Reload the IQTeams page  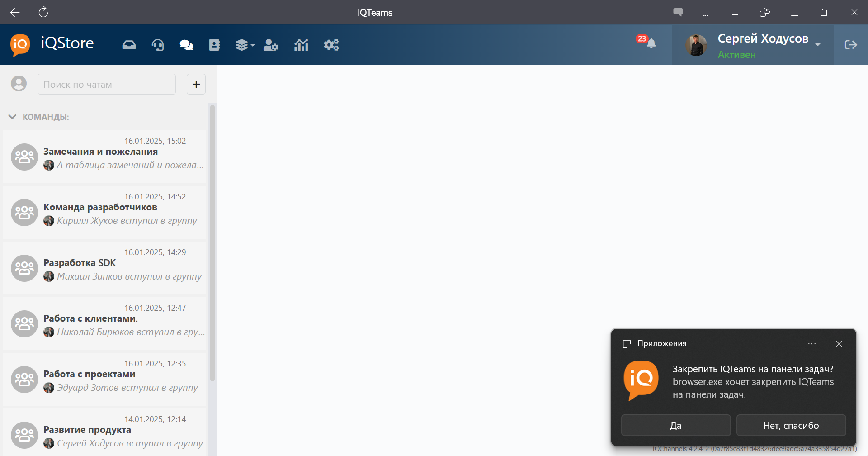(43, 12)
